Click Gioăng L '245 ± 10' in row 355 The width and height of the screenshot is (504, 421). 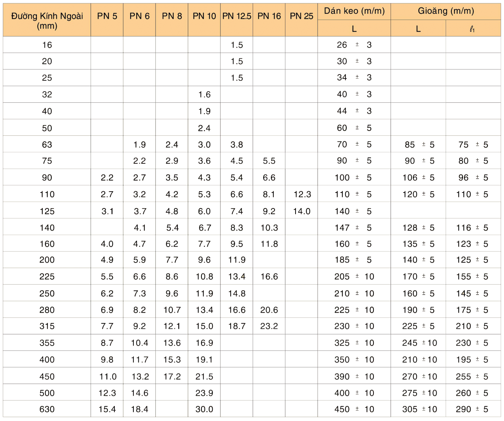coord(419,343)
